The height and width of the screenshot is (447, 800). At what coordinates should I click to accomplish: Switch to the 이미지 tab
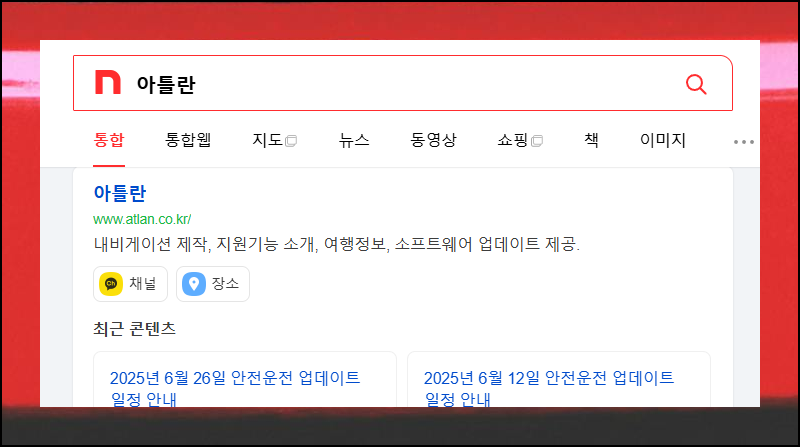663,140
